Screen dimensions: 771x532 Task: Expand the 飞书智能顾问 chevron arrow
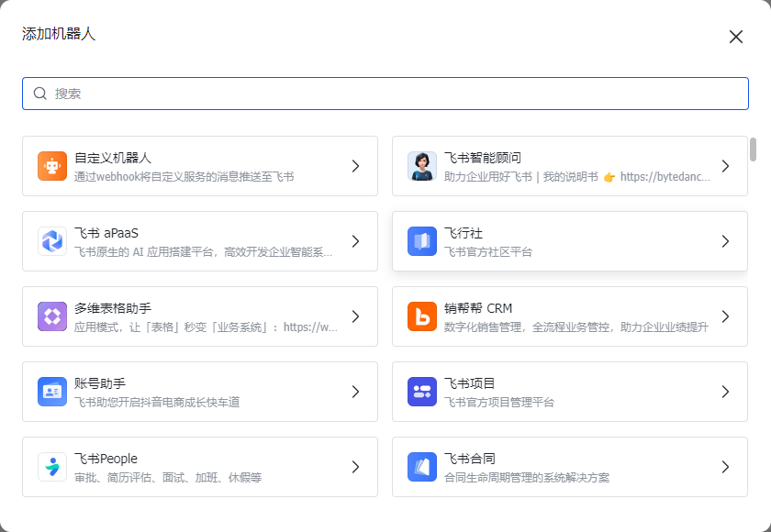725,166
